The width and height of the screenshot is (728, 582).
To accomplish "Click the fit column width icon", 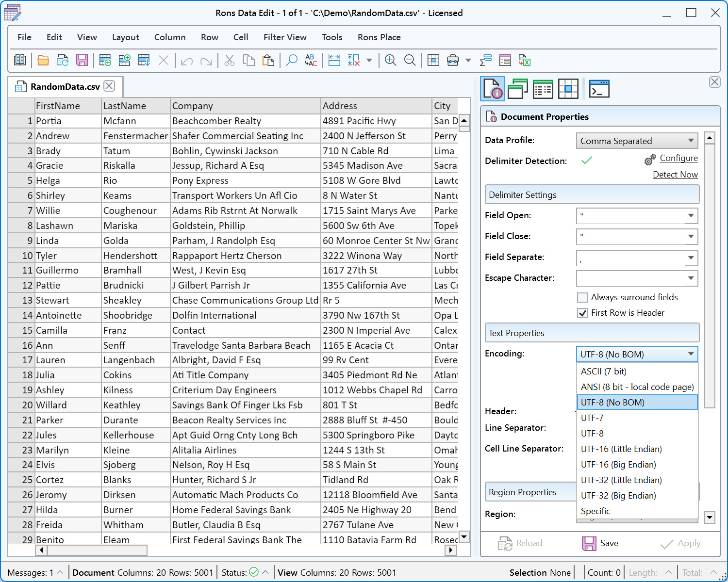I will tap(334, 60).
